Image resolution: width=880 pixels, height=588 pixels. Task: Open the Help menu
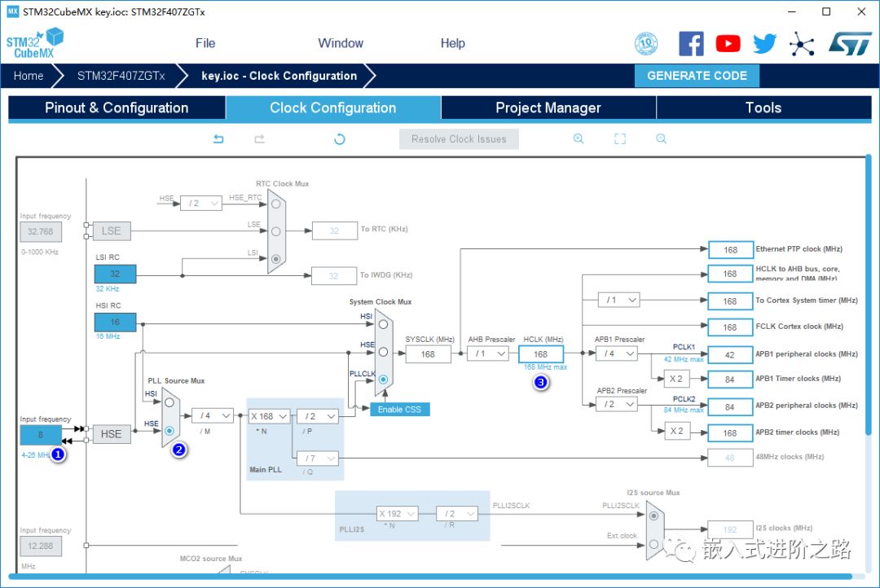452,43
